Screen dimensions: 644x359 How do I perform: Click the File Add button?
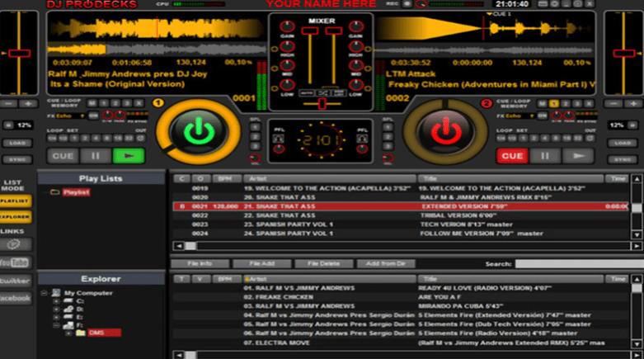point(262,263)
